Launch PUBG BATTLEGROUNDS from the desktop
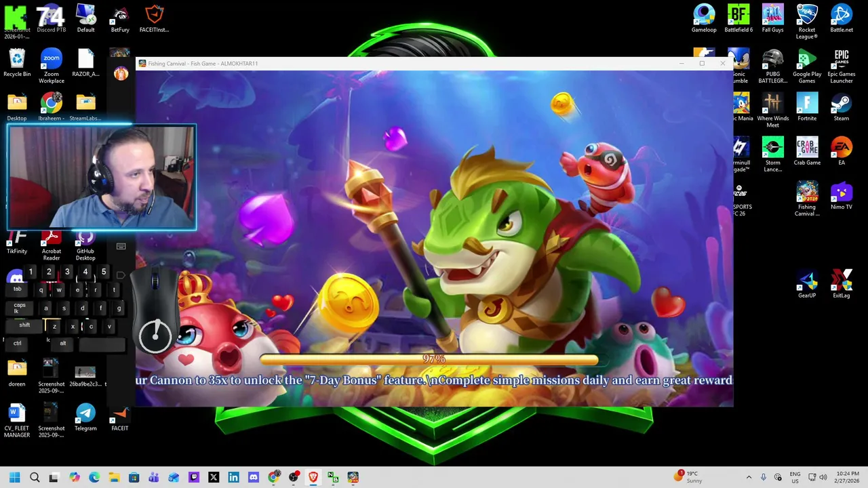The width and height of the screenshot is (868, 488). tap(772, 66)
